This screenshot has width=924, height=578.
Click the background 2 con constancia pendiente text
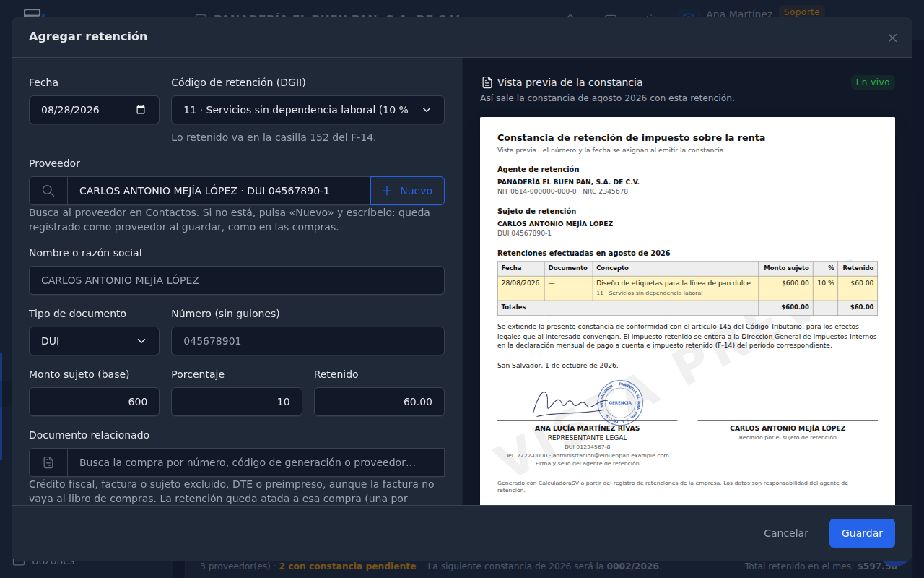347,566
